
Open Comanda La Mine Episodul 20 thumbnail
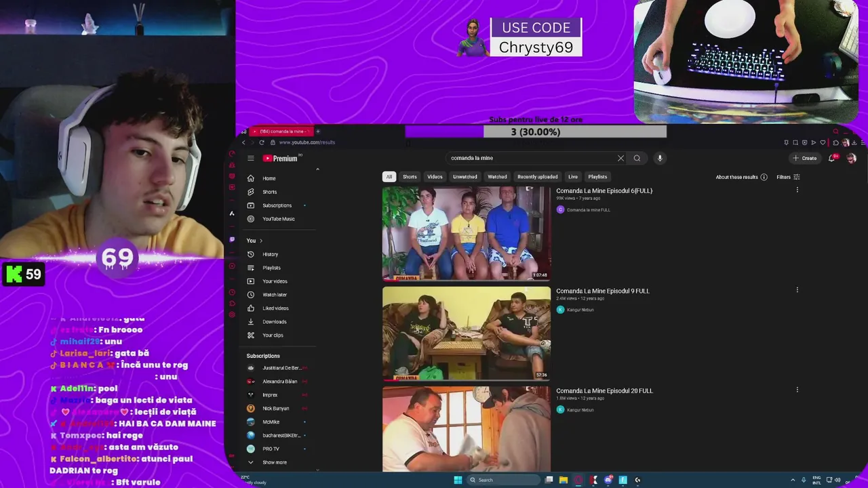click(467, 428)
